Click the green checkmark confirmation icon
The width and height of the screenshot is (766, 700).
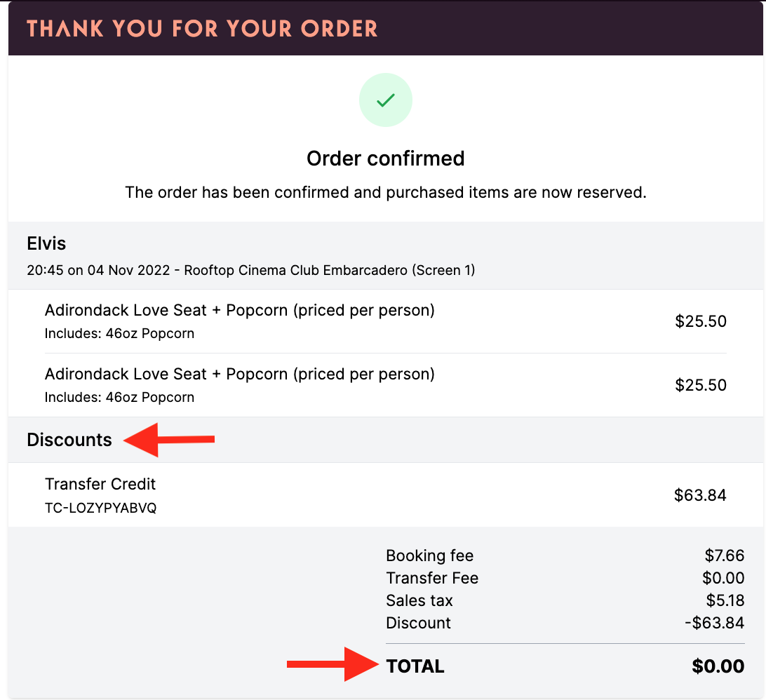point(385,100)
